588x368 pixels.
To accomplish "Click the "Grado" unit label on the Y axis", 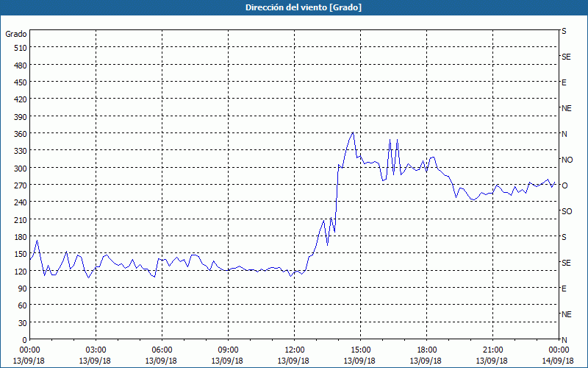I will point(16,34).
